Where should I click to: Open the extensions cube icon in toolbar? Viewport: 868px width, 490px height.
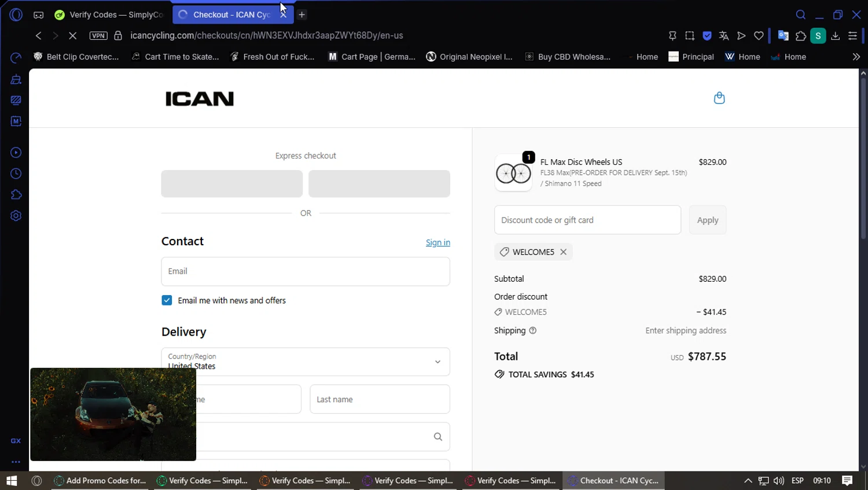pos(801,36)
